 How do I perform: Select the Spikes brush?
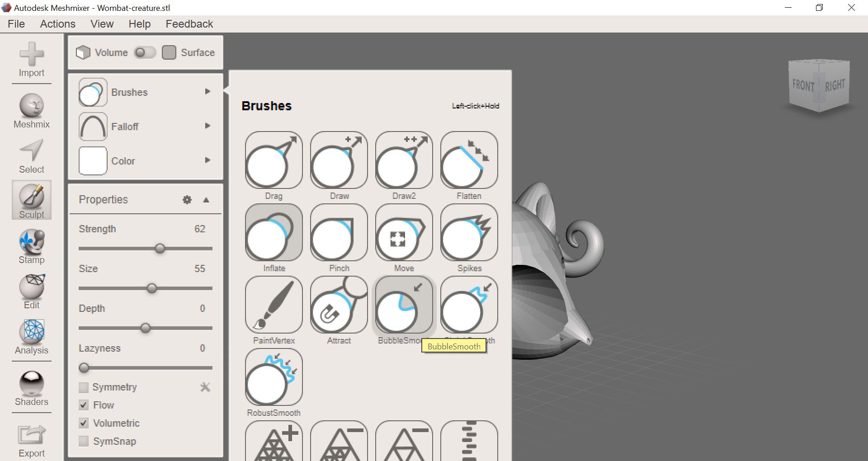click(x=469, y=233)
